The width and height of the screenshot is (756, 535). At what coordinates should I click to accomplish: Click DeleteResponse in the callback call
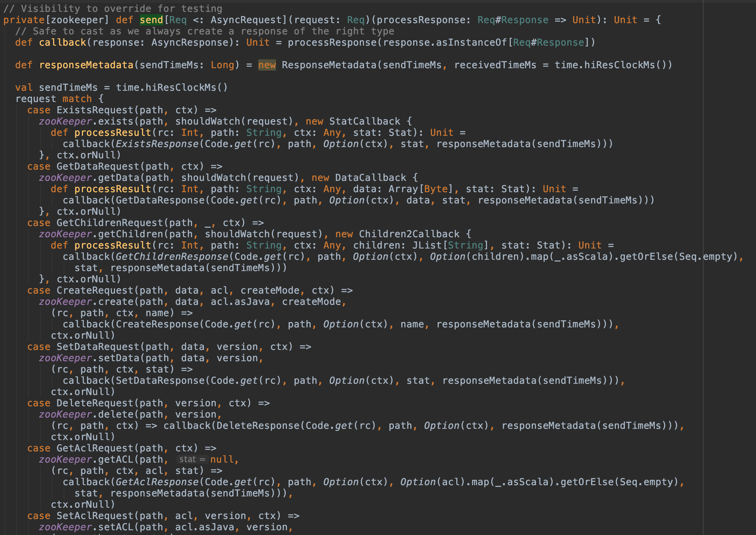(258, 426)
